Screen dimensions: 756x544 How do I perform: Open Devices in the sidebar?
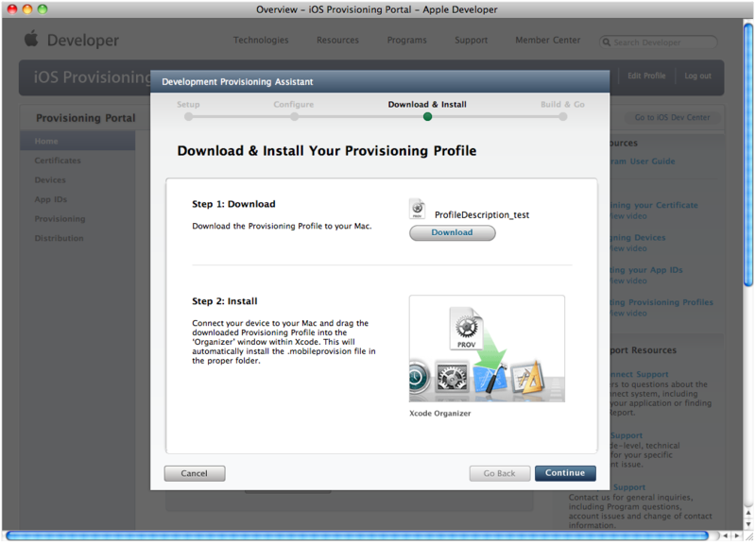50,179
